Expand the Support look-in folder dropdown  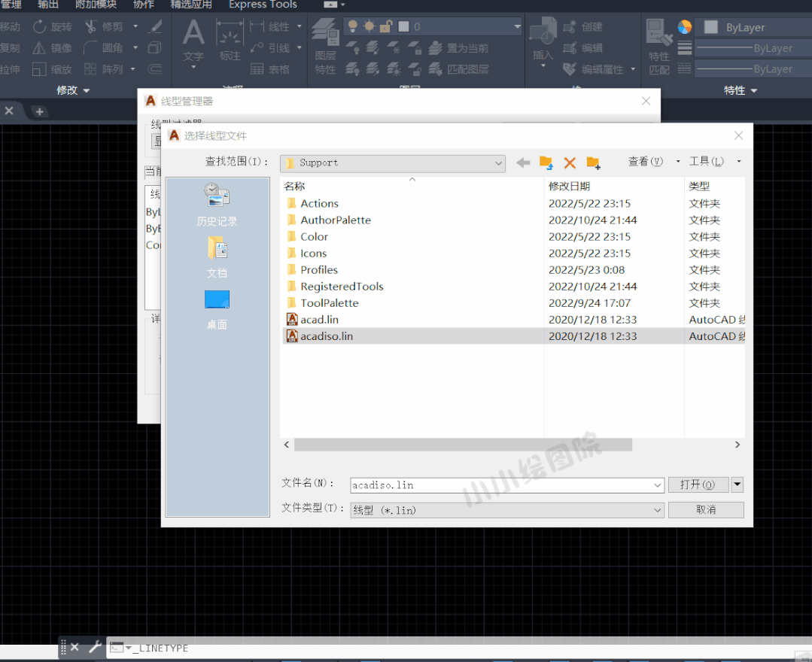[498, 163]
